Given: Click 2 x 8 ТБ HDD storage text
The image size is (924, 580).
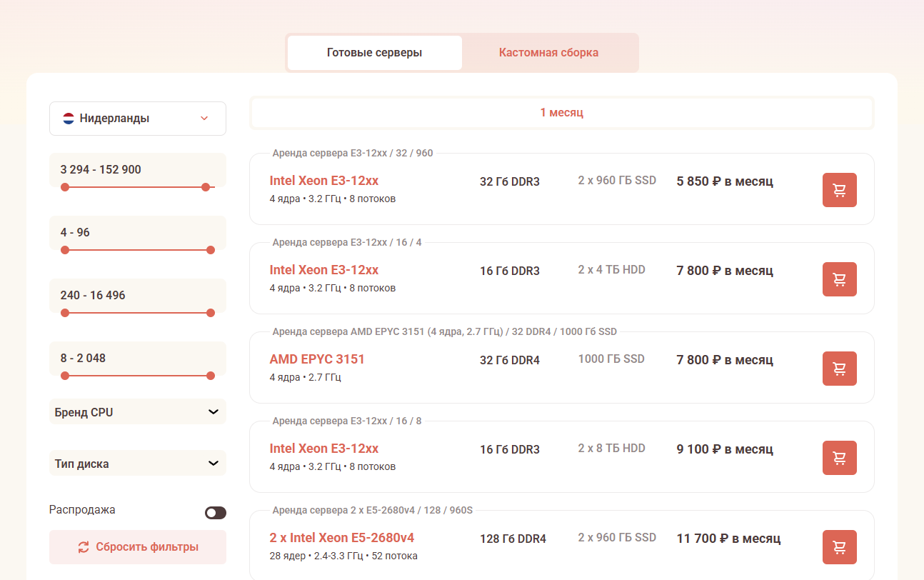Looking at the screenshot, I should click(x=611, y=448).
